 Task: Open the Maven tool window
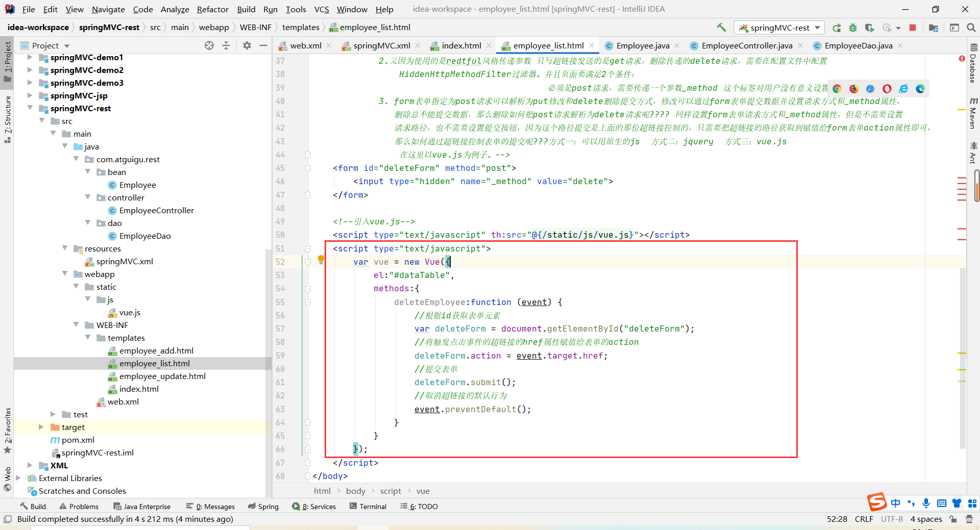973,113
